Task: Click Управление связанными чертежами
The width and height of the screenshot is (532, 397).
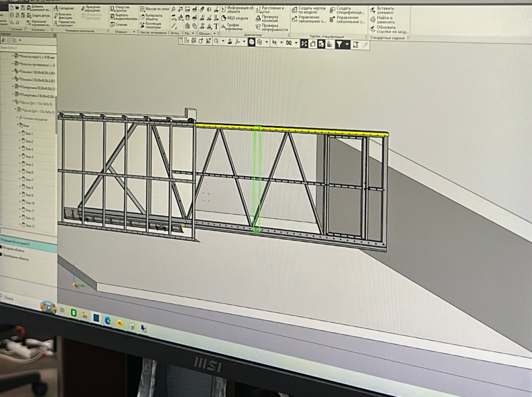Action: 309,19
